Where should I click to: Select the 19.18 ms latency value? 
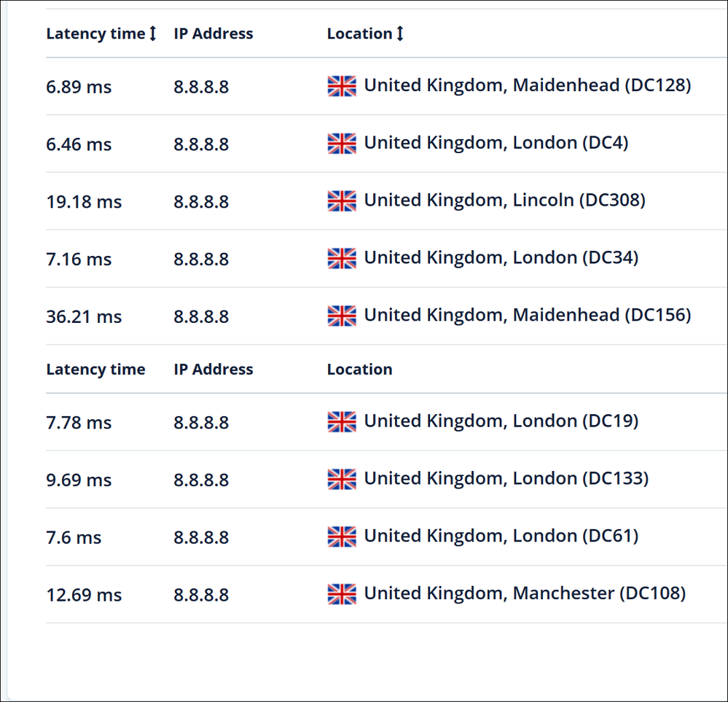[84, 202]
